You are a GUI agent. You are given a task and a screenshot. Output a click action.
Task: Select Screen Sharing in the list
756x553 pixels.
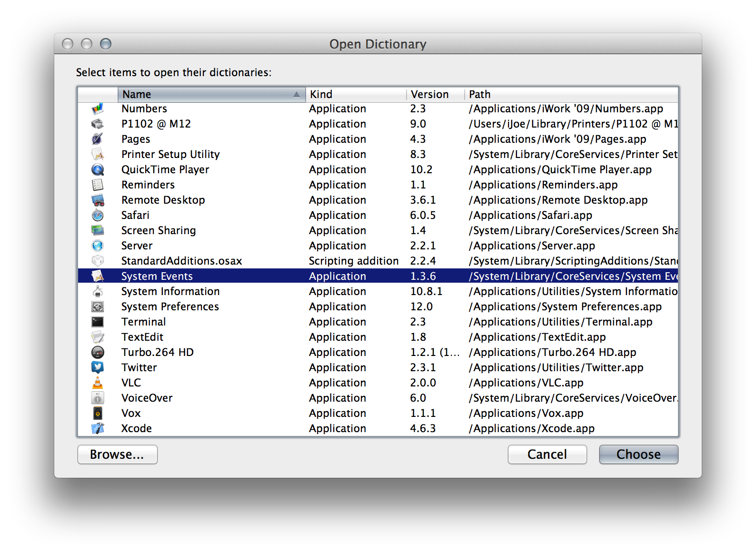pos(159,230)
